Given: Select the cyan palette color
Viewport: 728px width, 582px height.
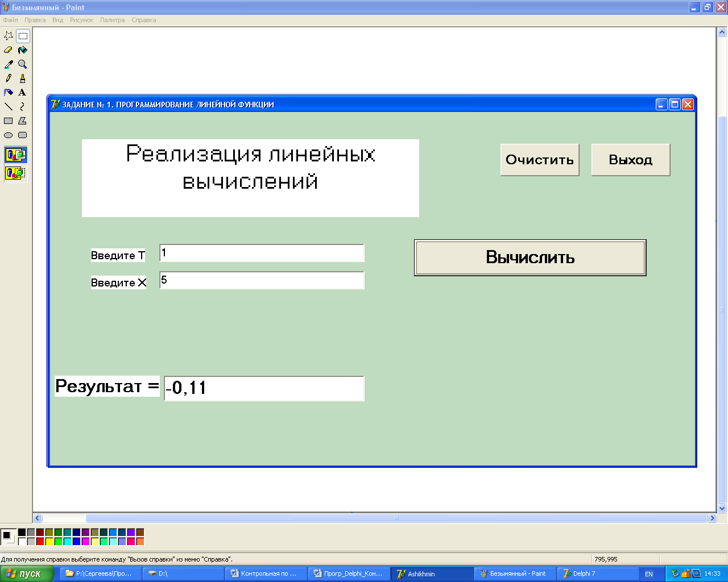Looking at the screenshot, I should (x=67, y=542).
